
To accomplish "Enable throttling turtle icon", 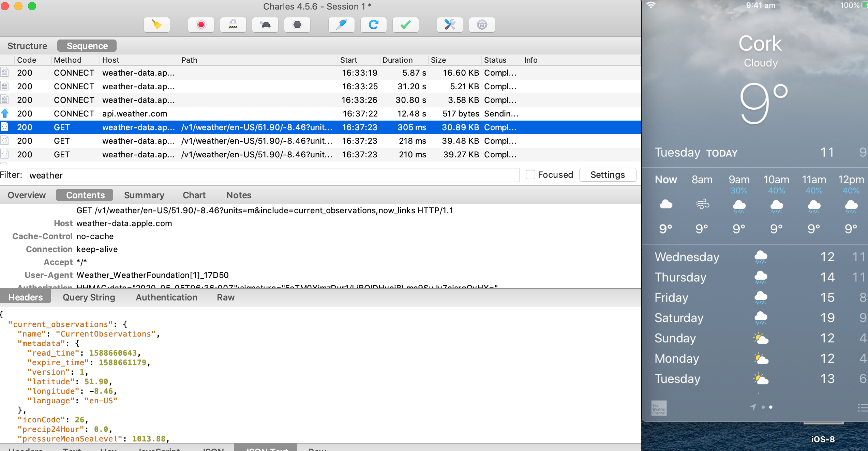I will pyautogui.click(x=265, y=25).
